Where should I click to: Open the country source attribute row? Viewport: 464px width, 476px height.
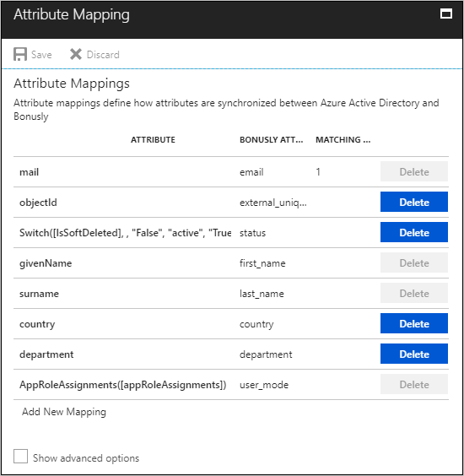(37, 324)
